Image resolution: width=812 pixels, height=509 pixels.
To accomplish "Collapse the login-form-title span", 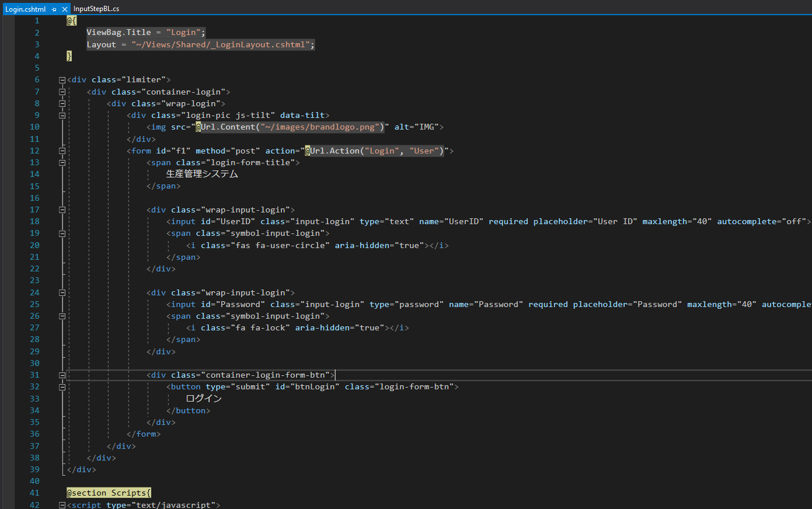I will [62, 162].
